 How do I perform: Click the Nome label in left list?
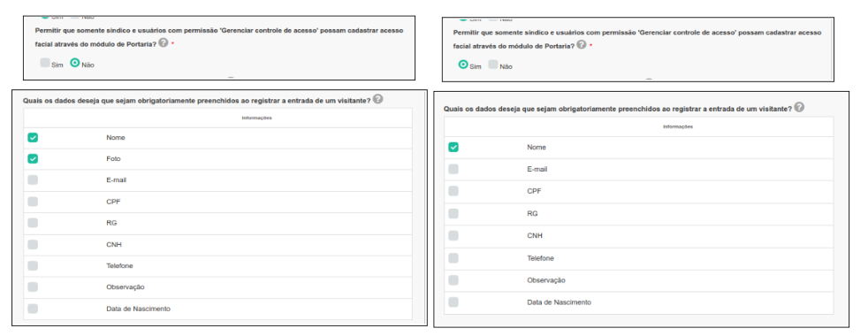(116, 137)
